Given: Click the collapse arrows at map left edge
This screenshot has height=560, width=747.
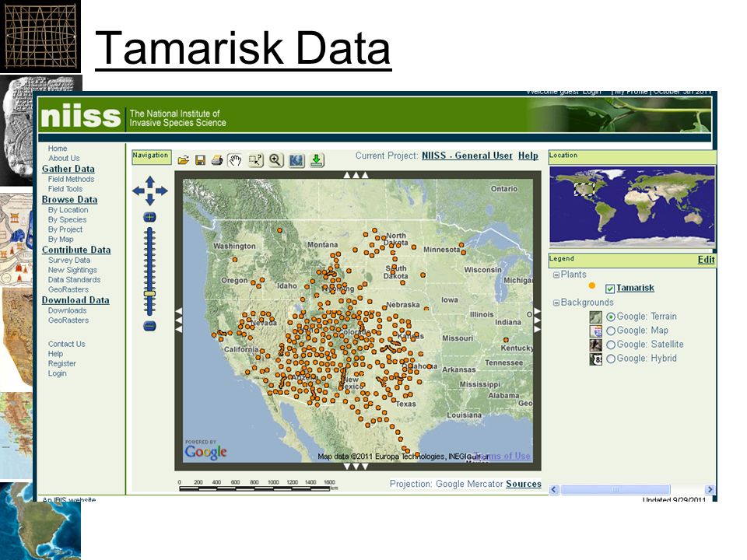Looking at the screenshot, I should (x=179, y=320).
